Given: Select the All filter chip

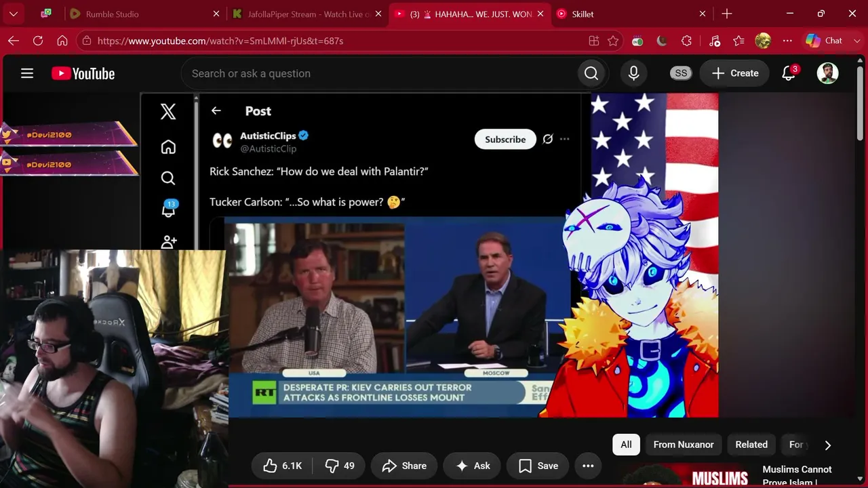Looking at the screenshot, I should click(626, 445).
